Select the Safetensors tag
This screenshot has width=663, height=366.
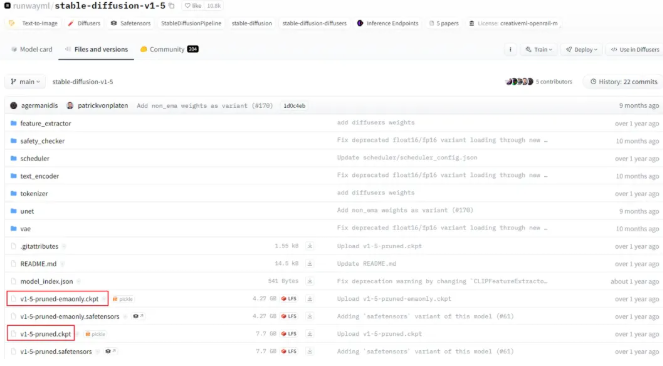pos(131,23)
